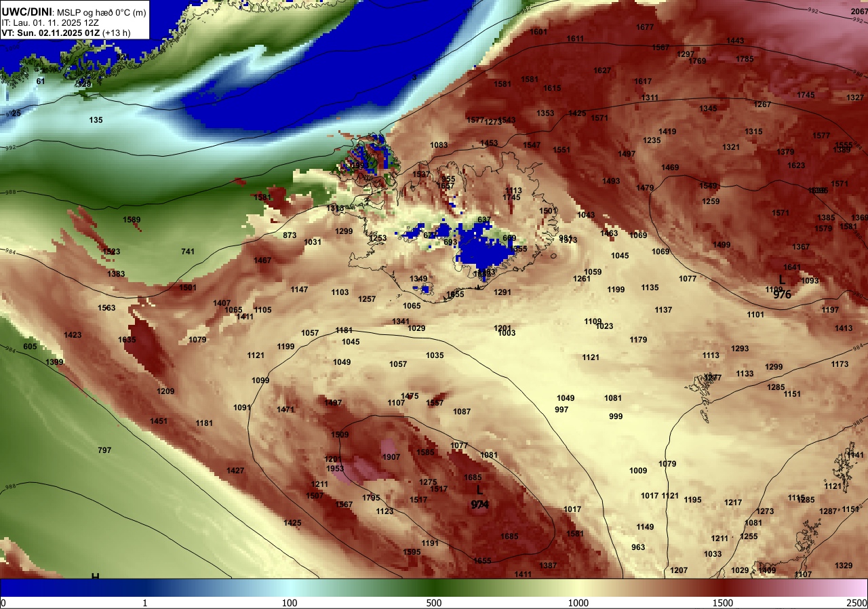This screenshot has width=868, height=609.
Task: Click the 1419 height value
Action: coord(667,132)
